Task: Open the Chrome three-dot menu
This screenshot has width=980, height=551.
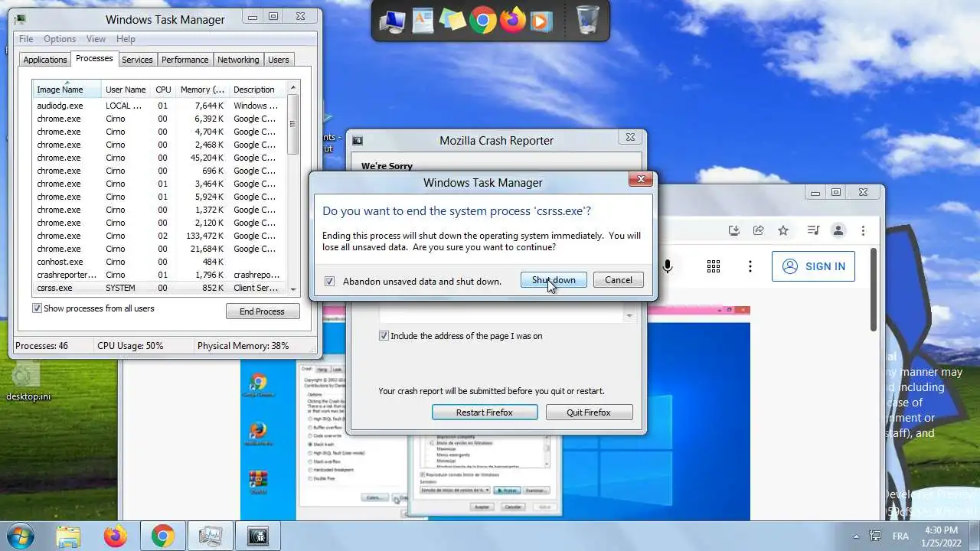Action: pos(863,230)
